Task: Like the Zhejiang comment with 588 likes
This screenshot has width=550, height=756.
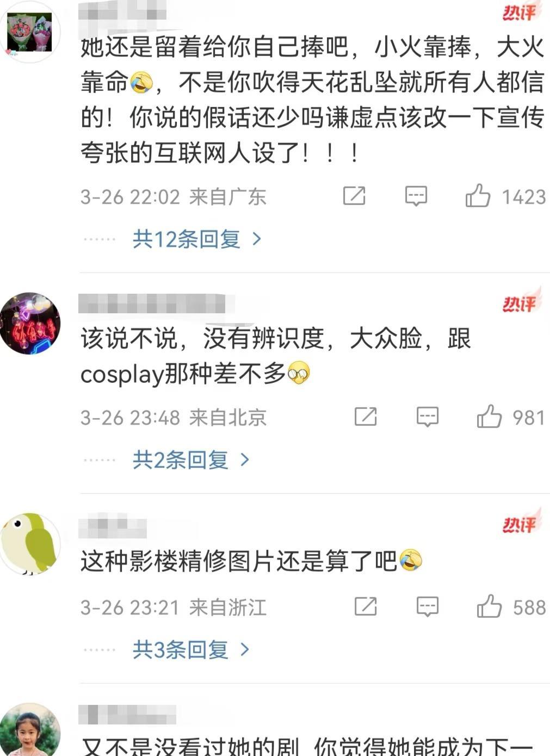Action: pos(489,606)
